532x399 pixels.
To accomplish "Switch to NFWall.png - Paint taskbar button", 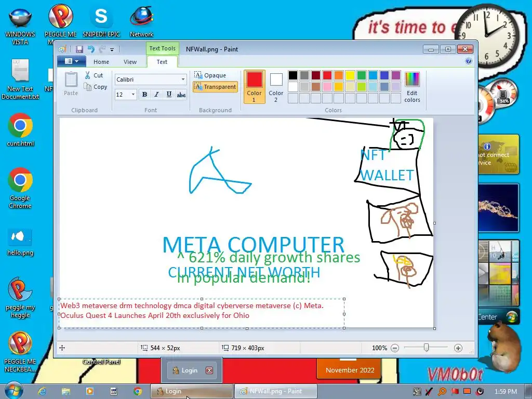I will coord(275,391).
